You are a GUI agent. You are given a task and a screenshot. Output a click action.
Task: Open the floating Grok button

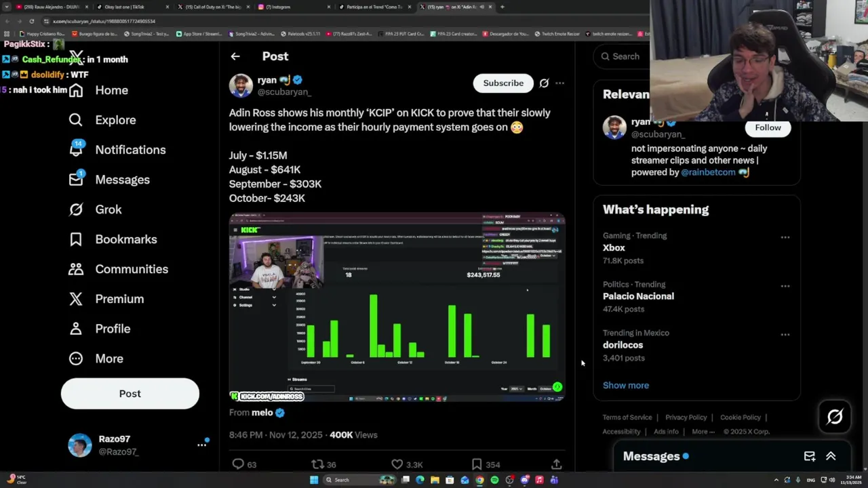coord(835,417)
